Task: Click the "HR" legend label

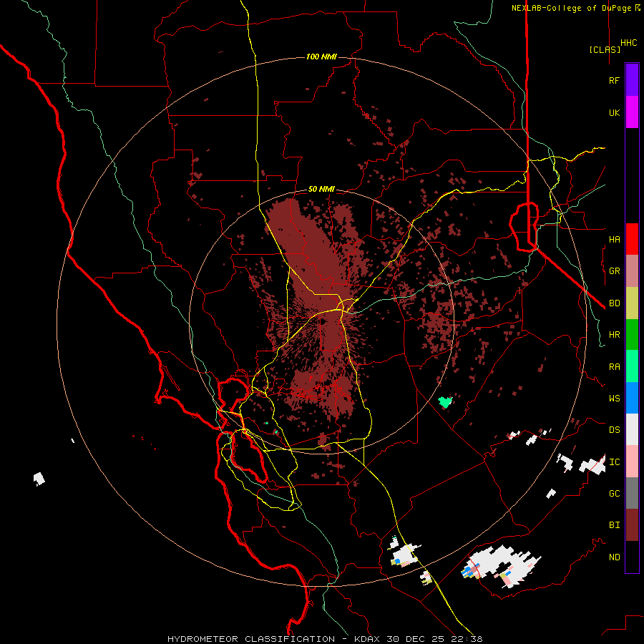Action: click(x=615, y=335)
